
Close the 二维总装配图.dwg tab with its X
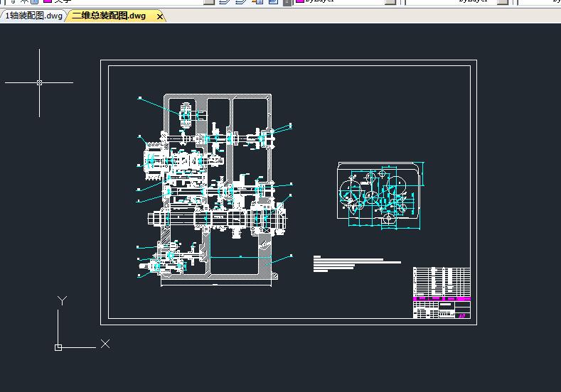click(160, 16)
